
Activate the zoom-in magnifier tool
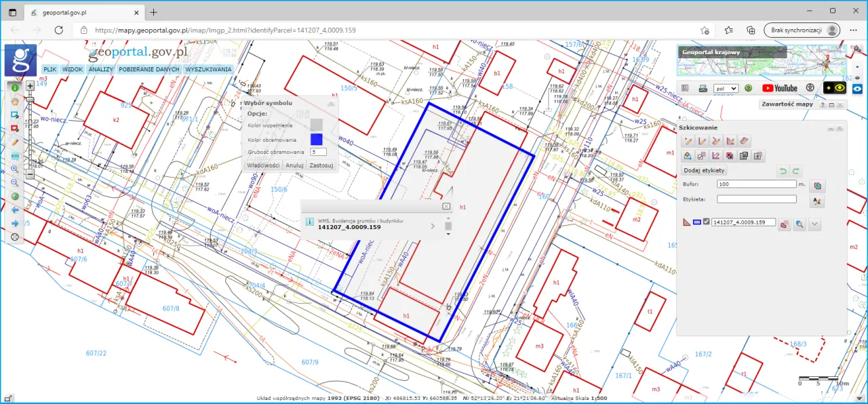coord(15,169)
